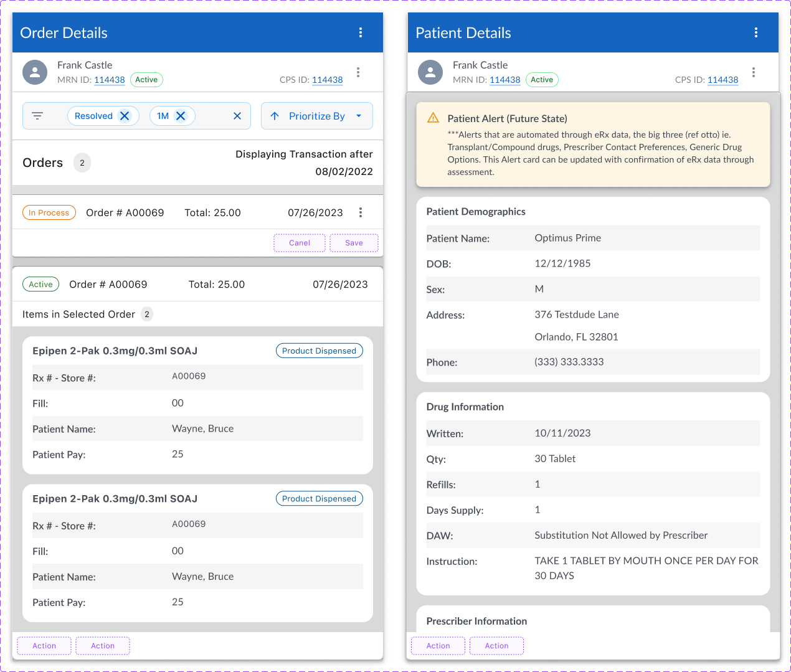Remove the 1M filter chip
Screen dimensions: 791x672
181,116
